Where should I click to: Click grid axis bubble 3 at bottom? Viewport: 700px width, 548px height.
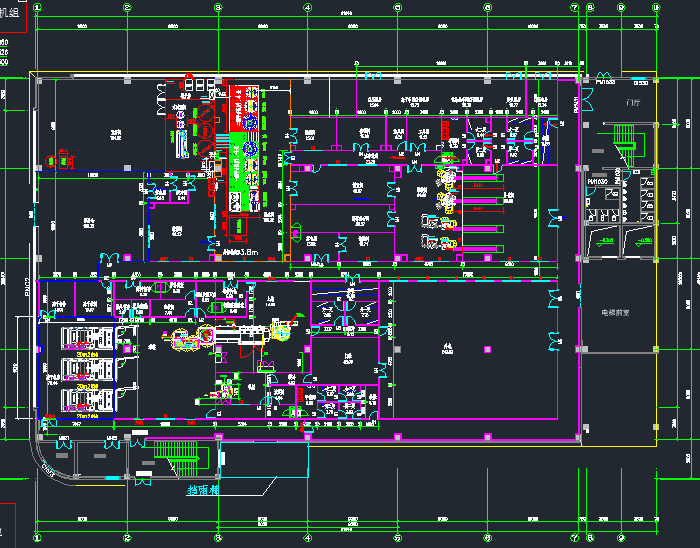click(x=218, y=537)
